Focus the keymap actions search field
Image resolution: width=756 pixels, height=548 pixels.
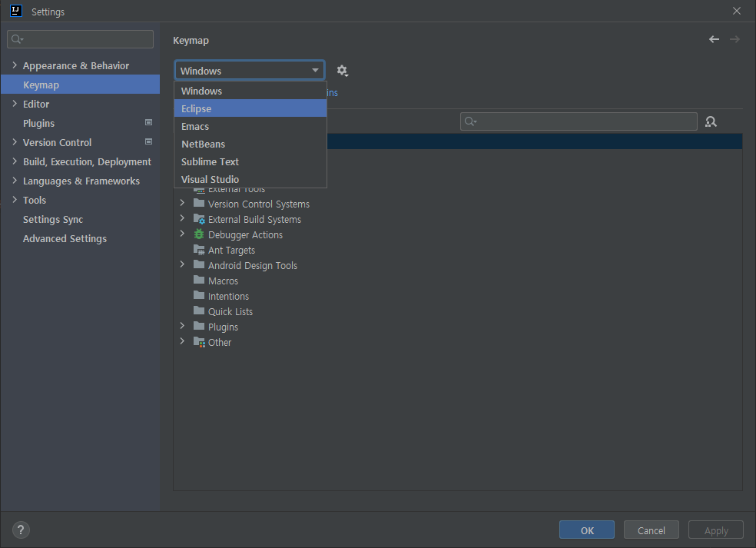tap(579, 121)
